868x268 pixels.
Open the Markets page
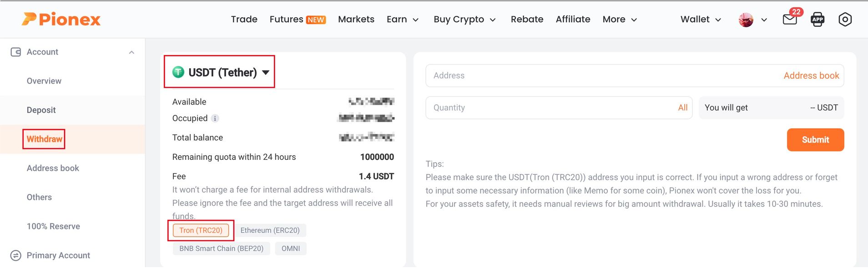point(356,19)
